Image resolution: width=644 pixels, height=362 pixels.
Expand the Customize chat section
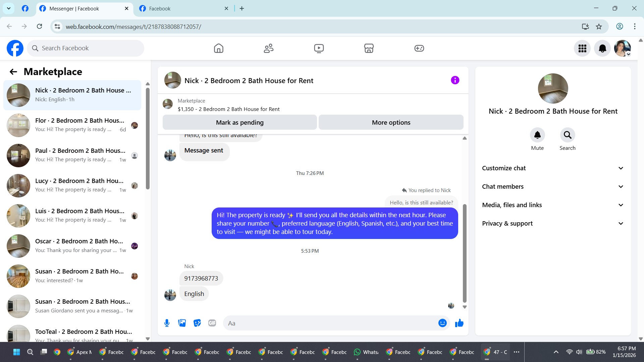point(553,168)
